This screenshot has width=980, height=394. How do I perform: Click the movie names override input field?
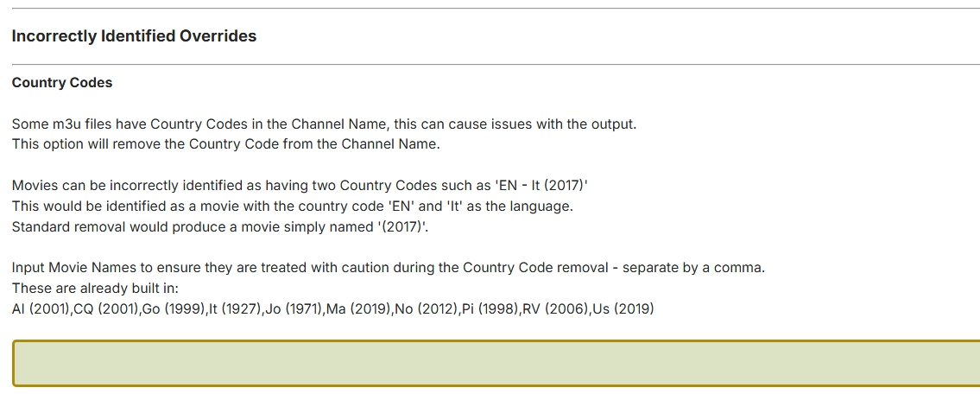pyautogui.click(x=495, y=364)
